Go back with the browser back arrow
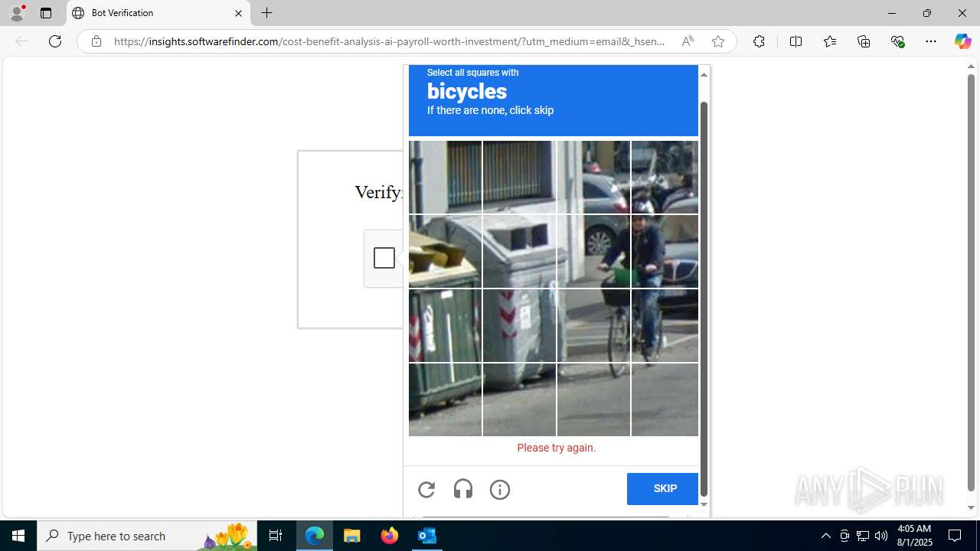Image resolution: width=980 pixels, height=551 pixels. (x=21, y=41)
